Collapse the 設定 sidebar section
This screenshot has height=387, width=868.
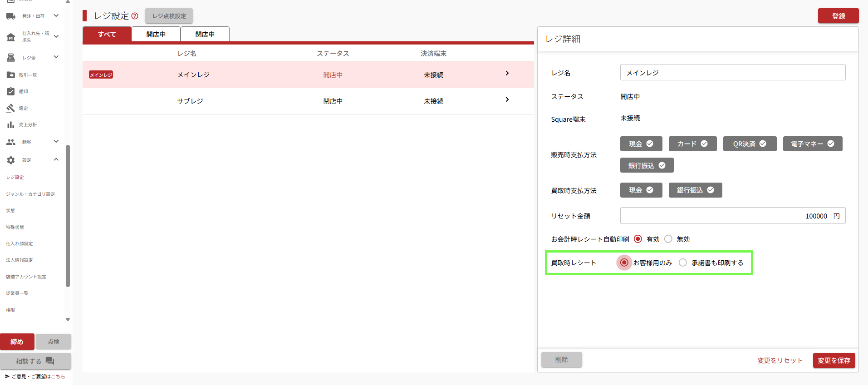pyautogui.click(x=56, y=159)
